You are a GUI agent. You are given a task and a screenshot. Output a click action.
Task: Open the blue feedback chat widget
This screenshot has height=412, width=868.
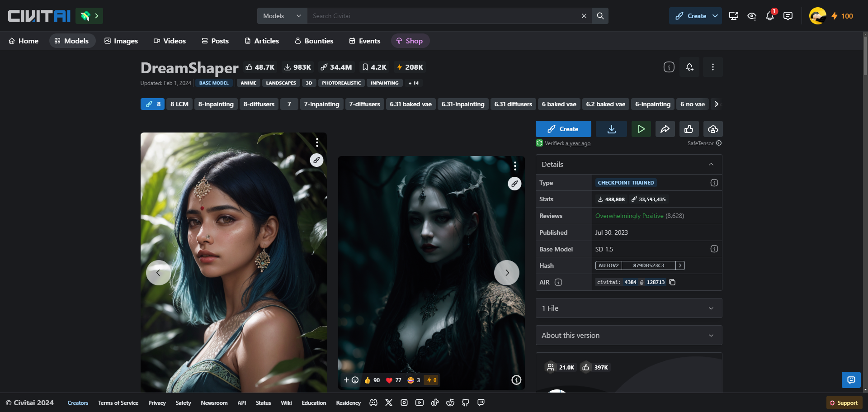[x=851, y=380]
